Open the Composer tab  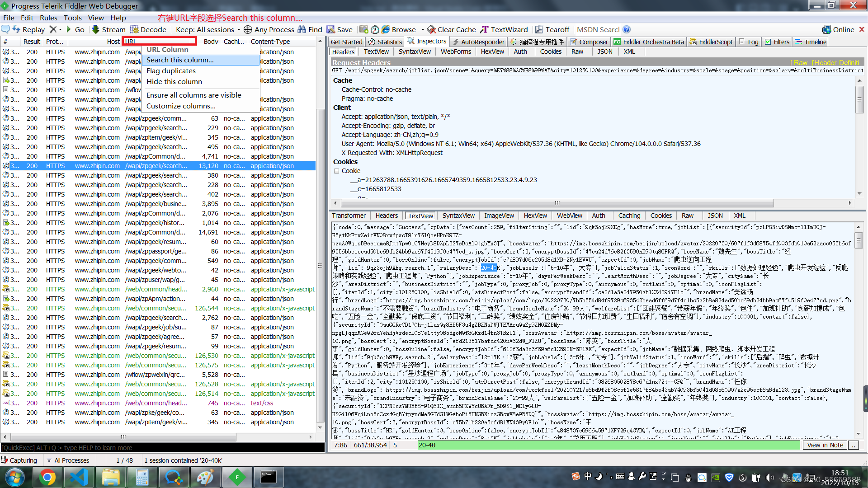click(589, 42)
